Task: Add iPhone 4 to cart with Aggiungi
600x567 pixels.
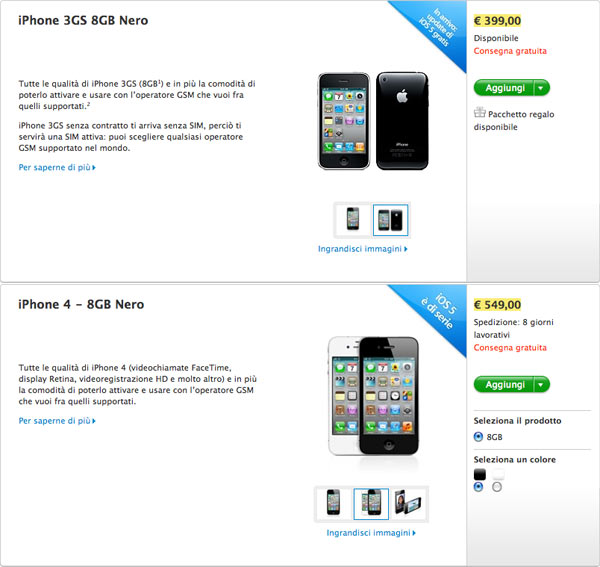Action: click(x=504, y=385)
